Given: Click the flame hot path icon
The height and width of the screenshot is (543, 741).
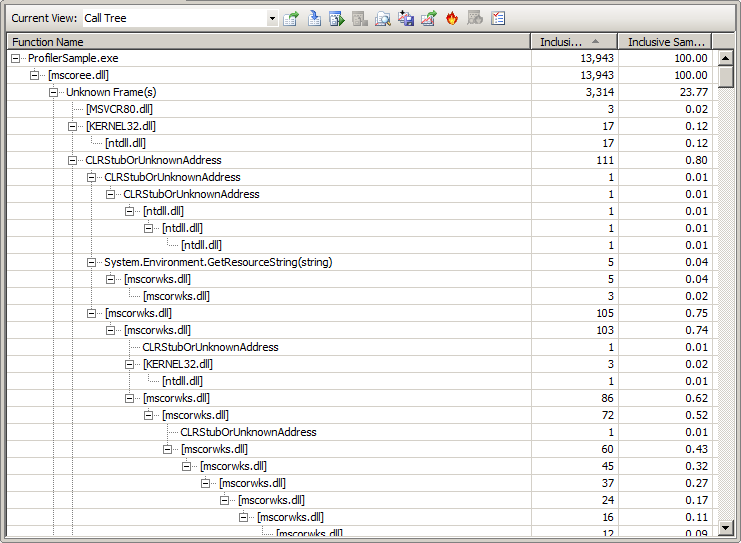Looking at the screenshot, I should pos(452,18).
